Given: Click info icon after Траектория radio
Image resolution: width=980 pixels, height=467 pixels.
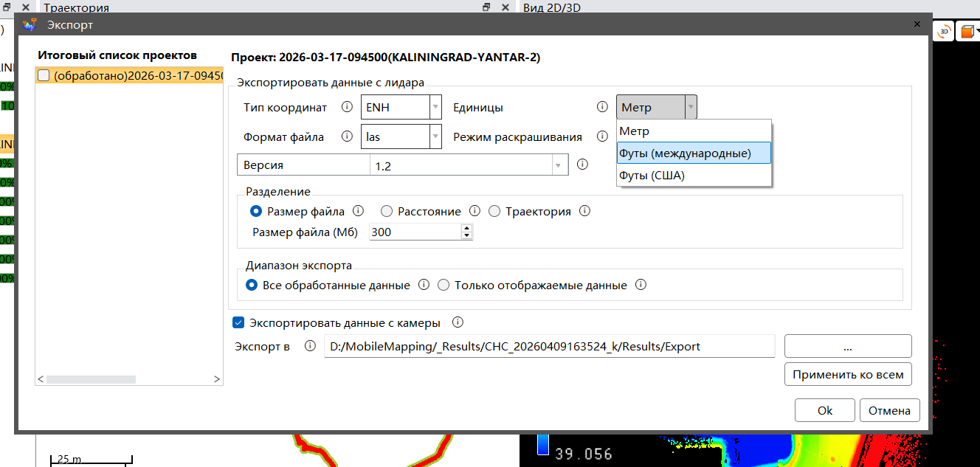Looking at the screenshot, I should [x=584, y=211].
